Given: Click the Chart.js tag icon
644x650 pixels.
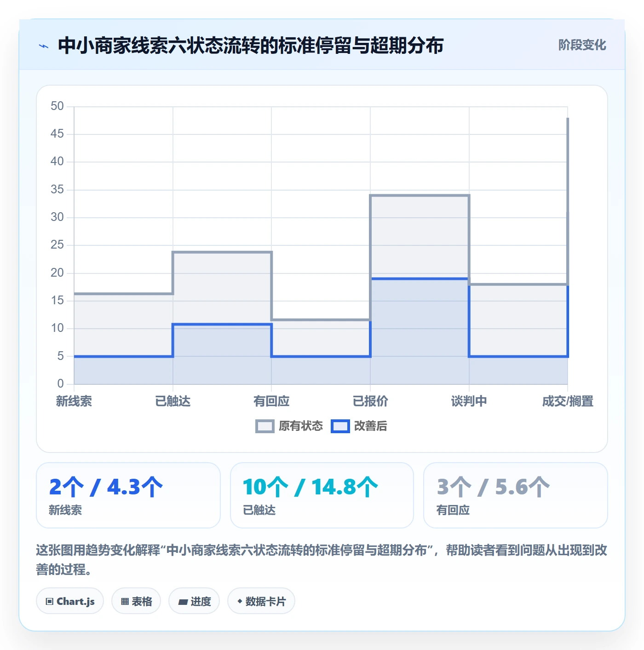Looking at the screenshot, I should coord(50,601).
